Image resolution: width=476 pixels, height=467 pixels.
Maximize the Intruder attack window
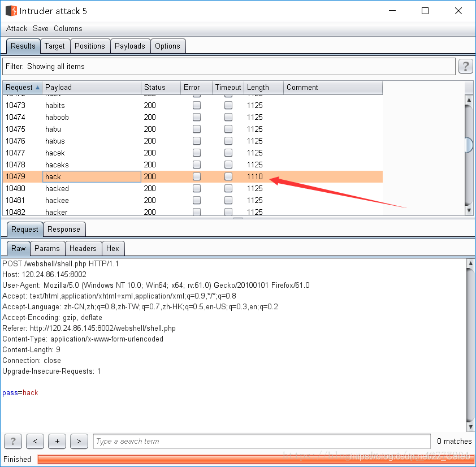point(425,11)
